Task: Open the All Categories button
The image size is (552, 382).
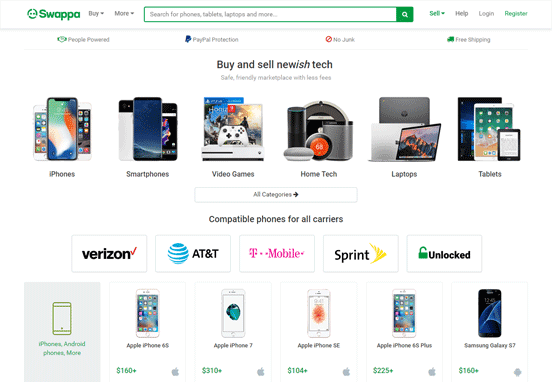Action: click(x=276, y=195)
